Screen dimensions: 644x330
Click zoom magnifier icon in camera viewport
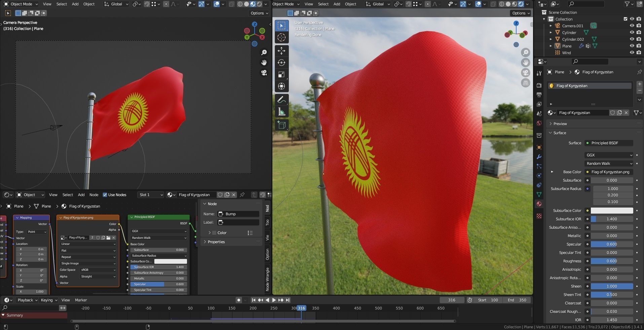click(x=264, y=52)
